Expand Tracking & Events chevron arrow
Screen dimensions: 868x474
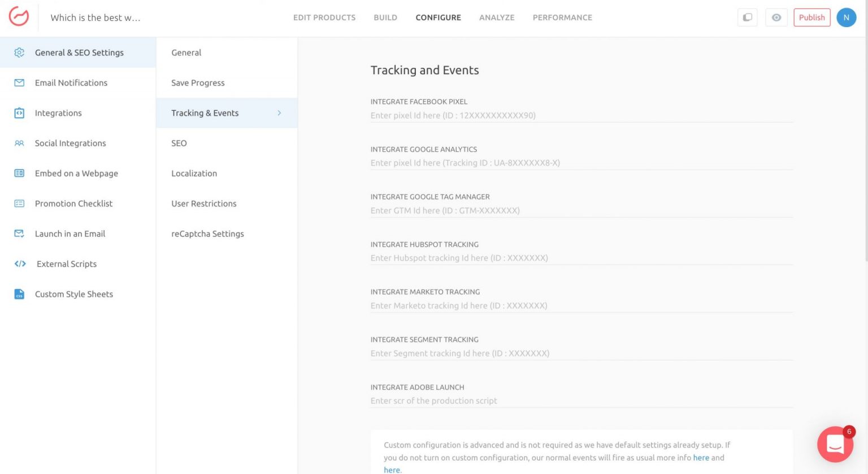point(279,113)
